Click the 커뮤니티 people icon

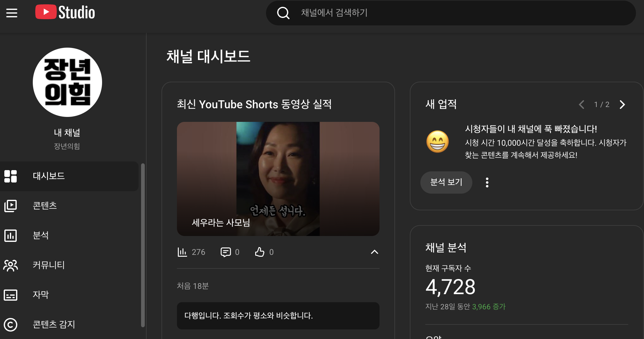[11, 265]
